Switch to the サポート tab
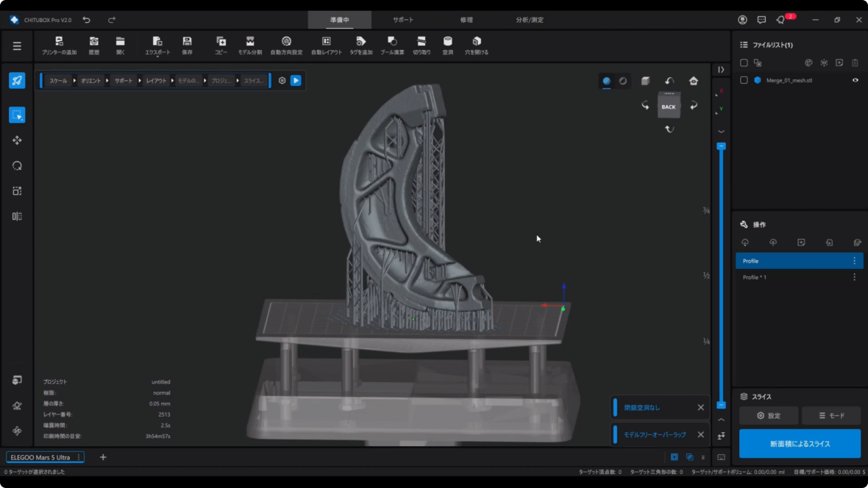 tap(402, 20)
